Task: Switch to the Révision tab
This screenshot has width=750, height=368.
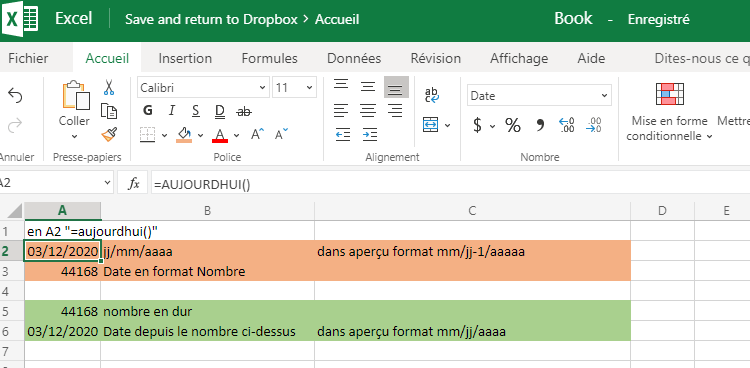Action: [x=436, y=58]
